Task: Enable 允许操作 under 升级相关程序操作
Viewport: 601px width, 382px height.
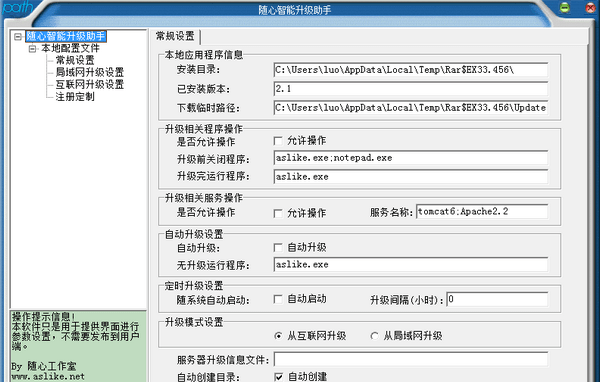Action: pyautogui.click(x=278, y=141)
